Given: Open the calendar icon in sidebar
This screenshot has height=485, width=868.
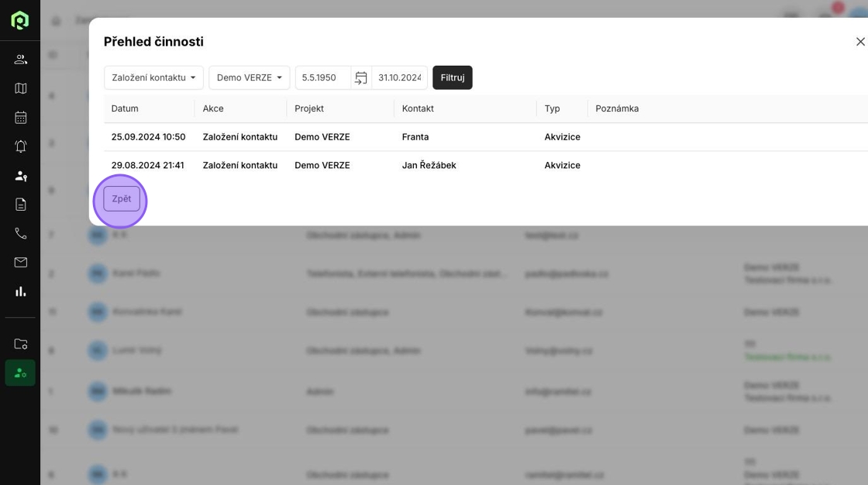Looking at the screenshot, I should [x=21, y=118].
